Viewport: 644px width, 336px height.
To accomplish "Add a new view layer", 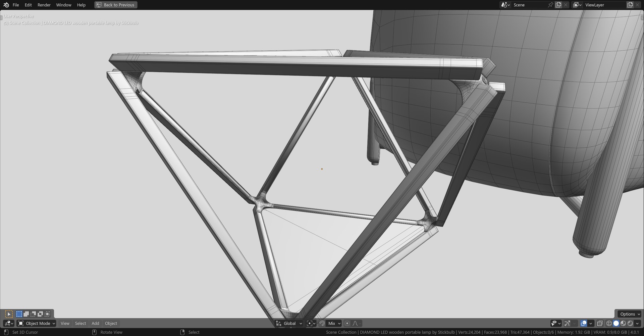I will (x=630, y=5).
